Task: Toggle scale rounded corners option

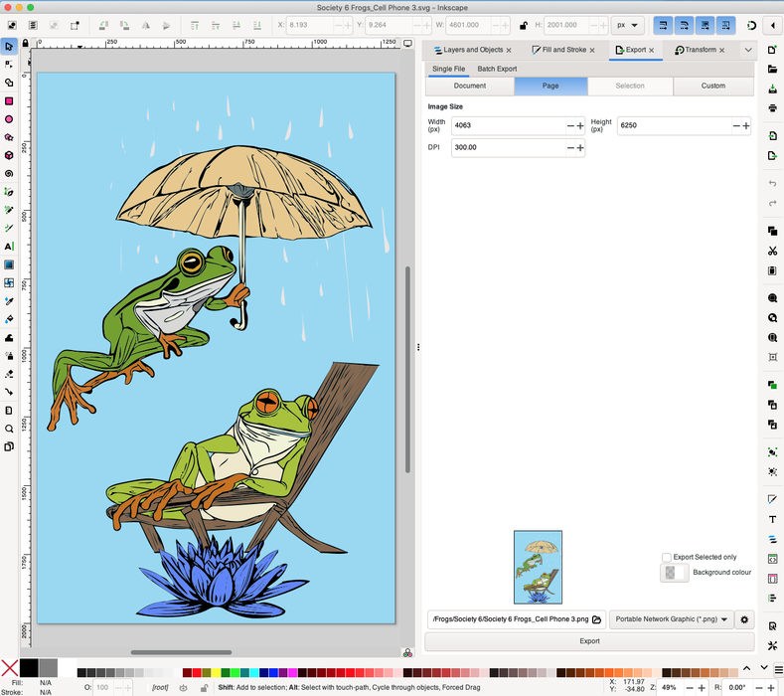Action: 684,25
